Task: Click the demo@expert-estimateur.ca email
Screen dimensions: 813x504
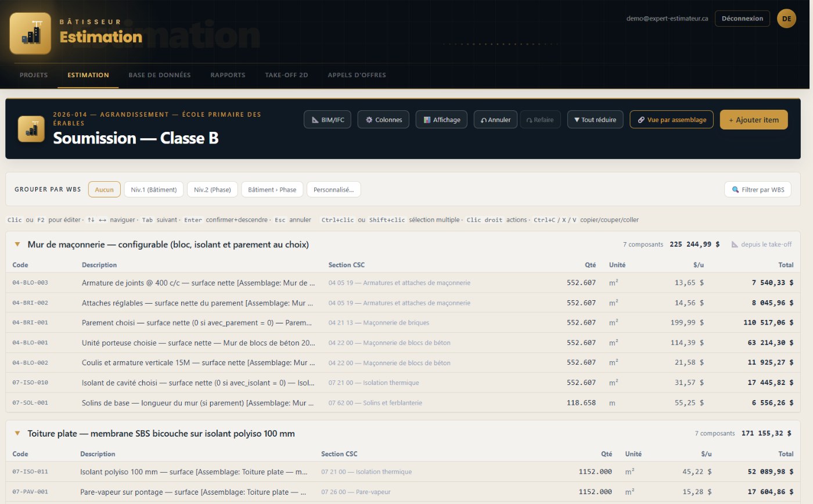Action: [x=667, y=19]
